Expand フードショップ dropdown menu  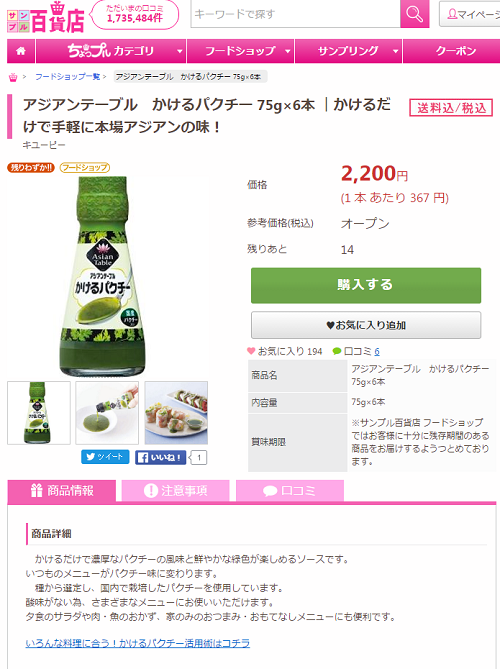(241, 51)
